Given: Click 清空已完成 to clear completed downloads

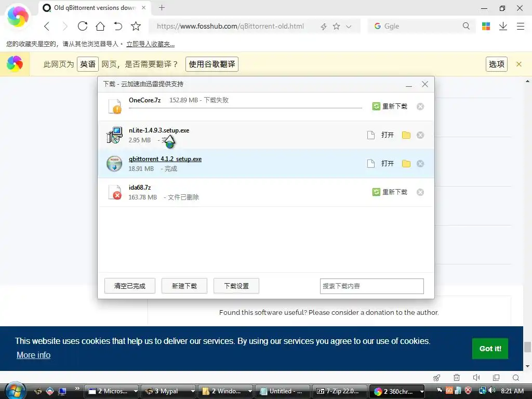Looking at the screenshot, I should click(129, 286).
